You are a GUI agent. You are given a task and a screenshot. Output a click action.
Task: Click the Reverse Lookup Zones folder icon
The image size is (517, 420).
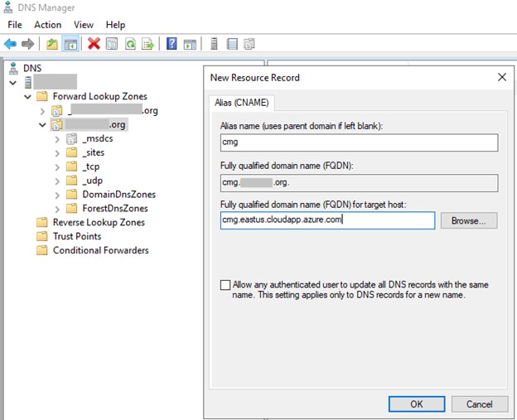[x=42, y=223]
